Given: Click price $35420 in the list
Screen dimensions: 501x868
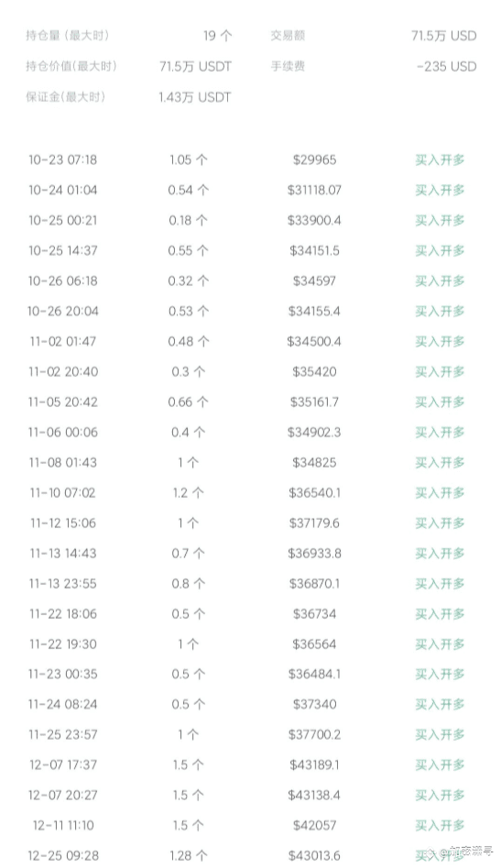Looking at the screenshot, I should click(x=314, y=371).
